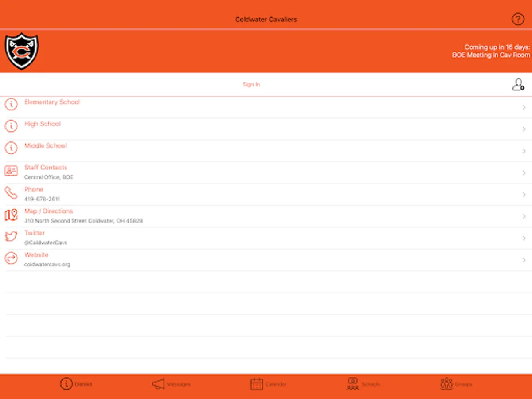Tap the Sign In link
This screenshot has width=532, height=399.
[251, 84]
